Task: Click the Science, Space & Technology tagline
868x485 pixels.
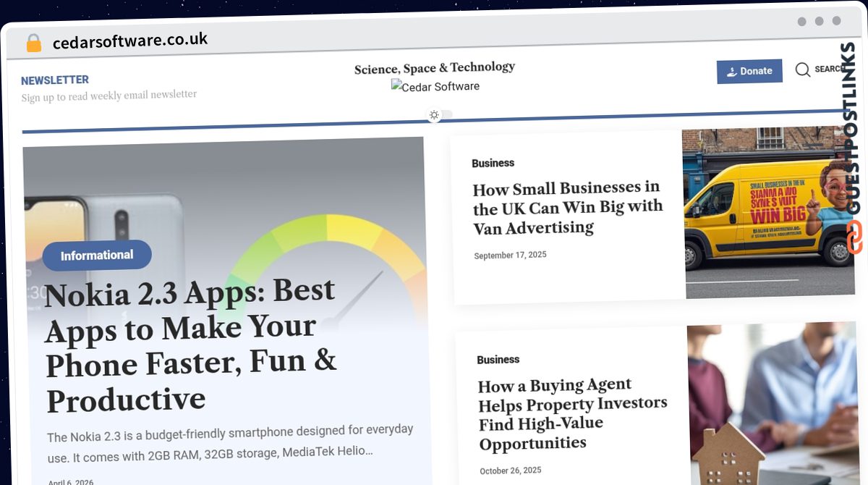Action: [x=435, y=68]
